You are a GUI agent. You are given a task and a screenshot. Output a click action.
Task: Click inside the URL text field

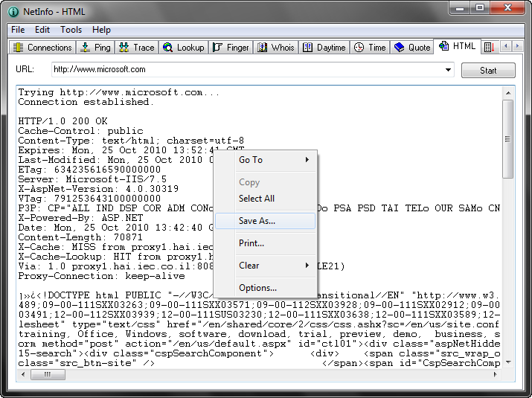click(x=246, y=70)
